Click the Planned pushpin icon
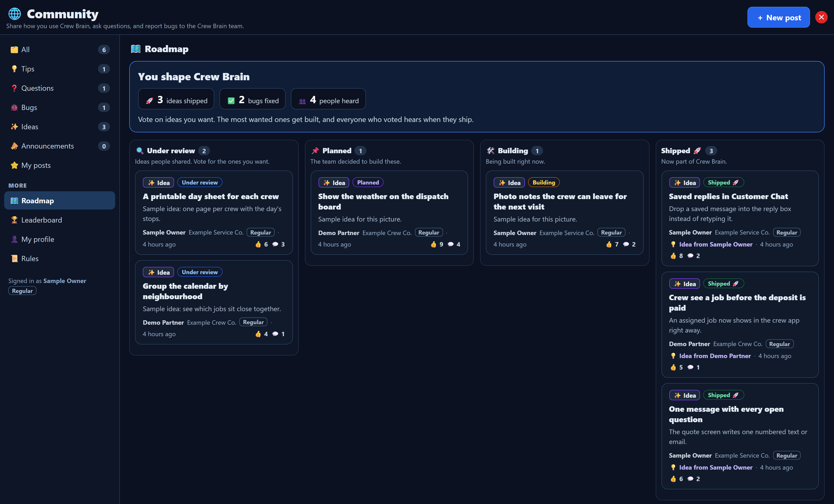Image resolution: width=834 pixels, height=504 pixels. 315,151
